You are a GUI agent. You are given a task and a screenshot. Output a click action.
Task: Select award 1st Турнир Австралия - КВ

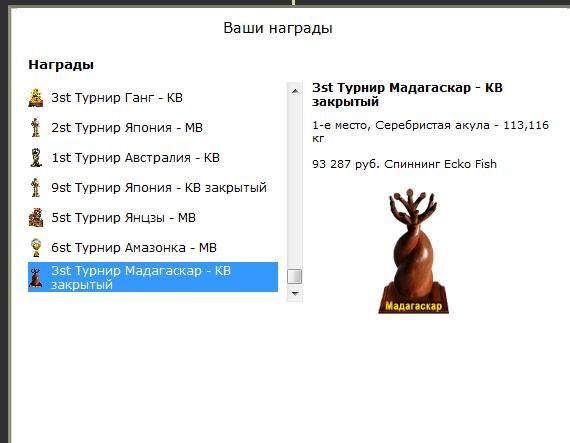153,157
